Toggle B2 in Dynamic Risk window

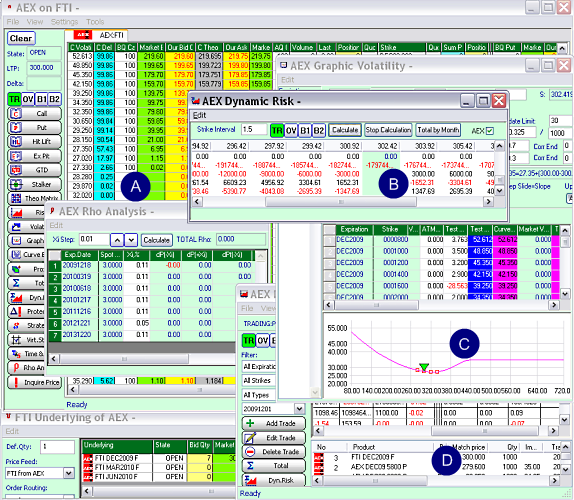coord(318,130)
